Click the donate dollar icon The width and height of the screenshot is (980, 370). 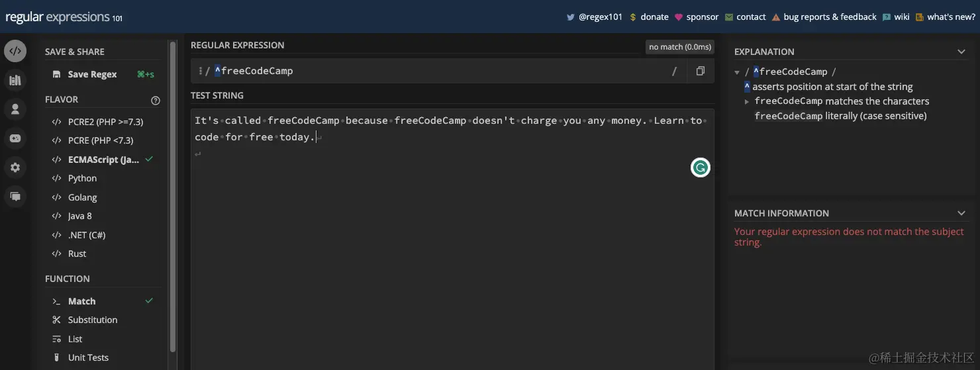632,17
